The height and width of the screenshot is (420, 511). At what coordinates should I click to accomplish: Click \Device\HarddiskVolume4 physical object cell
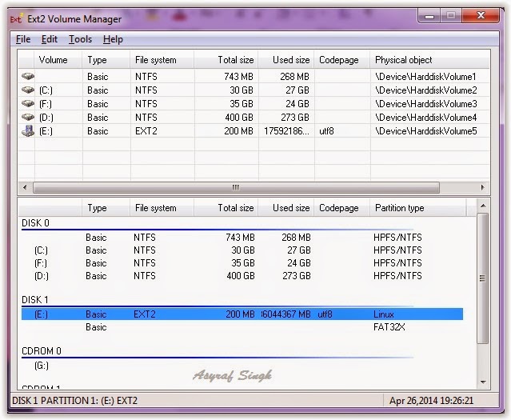pyautogui.click(x=426, y=118)
